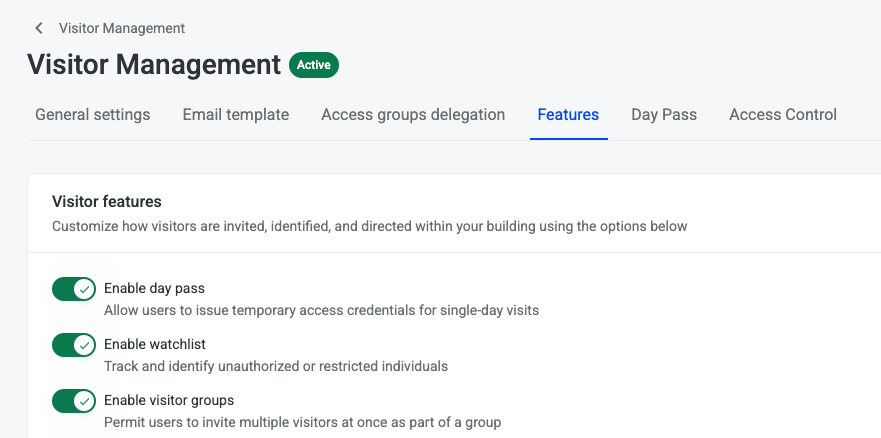Go to Access groups delegation tab

413,115
